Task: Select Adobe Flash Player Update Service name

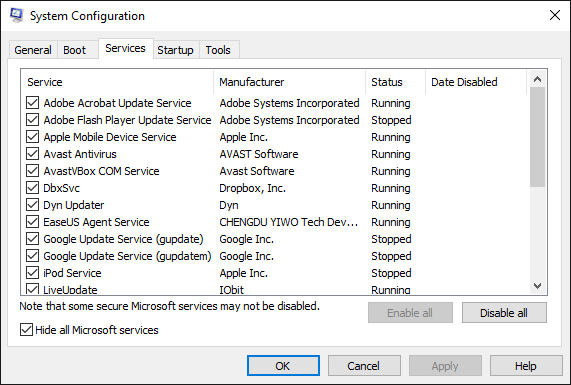Action: [127, 120]
